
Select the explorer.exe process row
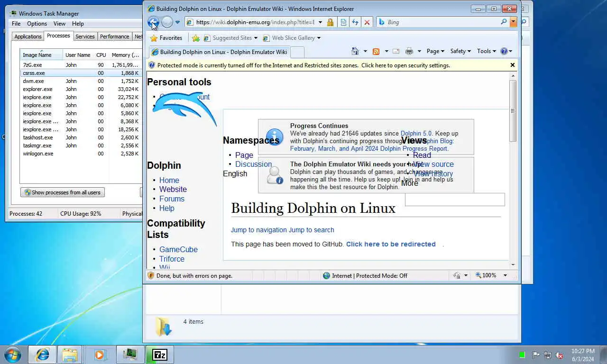point(80,89)
